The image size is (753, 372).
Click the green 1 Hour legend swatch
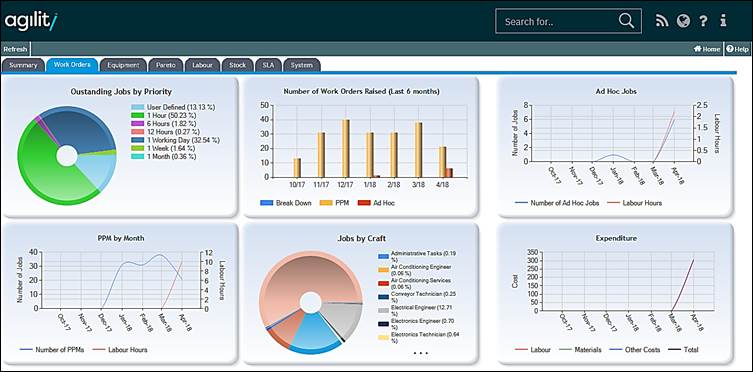coord(137,115)
